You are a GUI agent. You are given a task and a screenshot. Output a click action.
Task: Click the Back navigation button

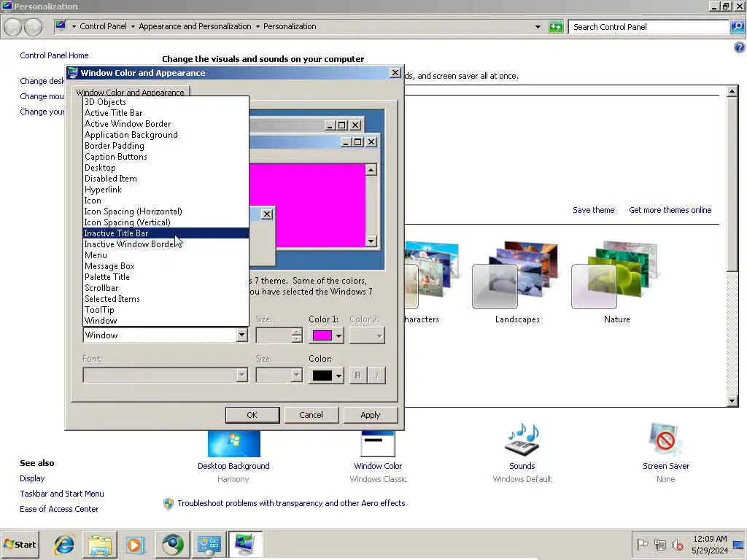(x=13, y=27)
